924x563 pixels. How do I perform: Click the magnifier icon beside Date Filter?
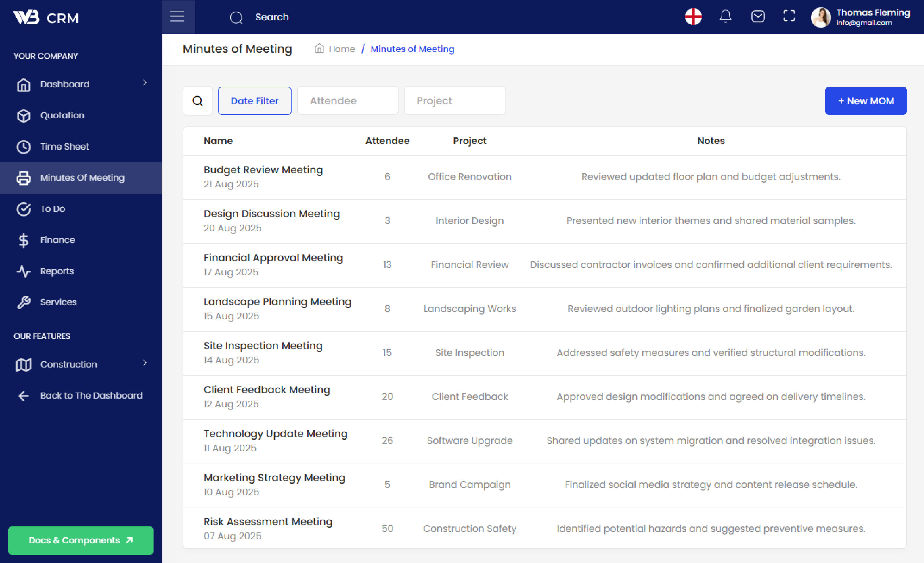click(198, 101)
